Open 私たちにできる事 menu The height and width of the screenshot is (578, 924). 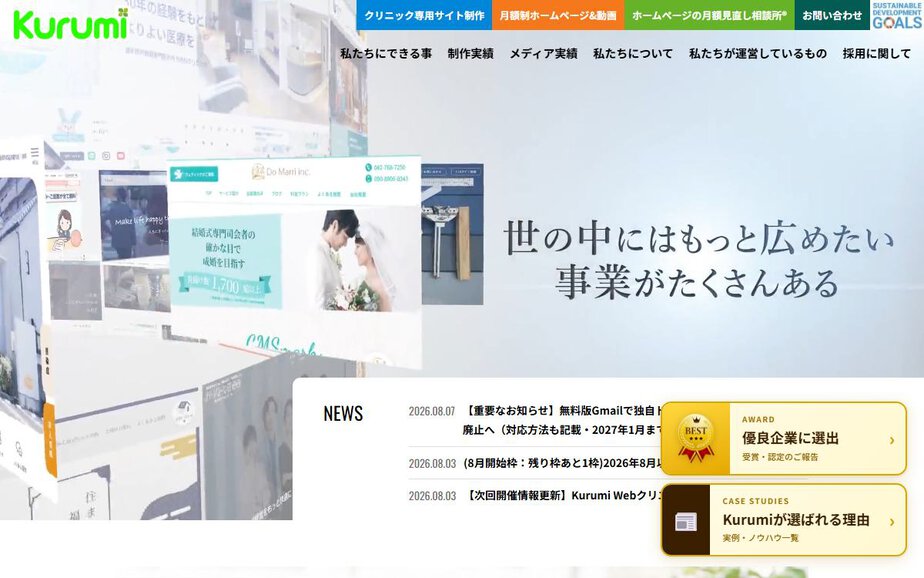pyautogui.click(x=386, y=54)
